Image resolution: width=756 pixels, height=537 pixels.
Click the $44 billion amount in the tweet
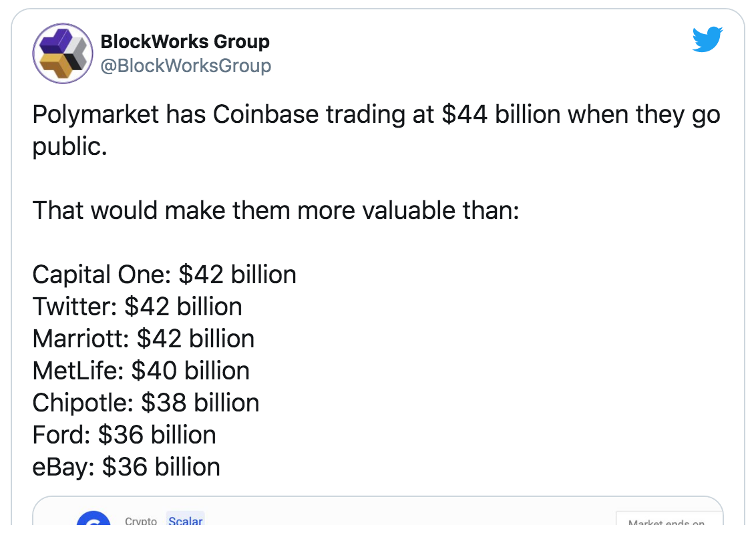pyautogui.click(x=501, y=115)
